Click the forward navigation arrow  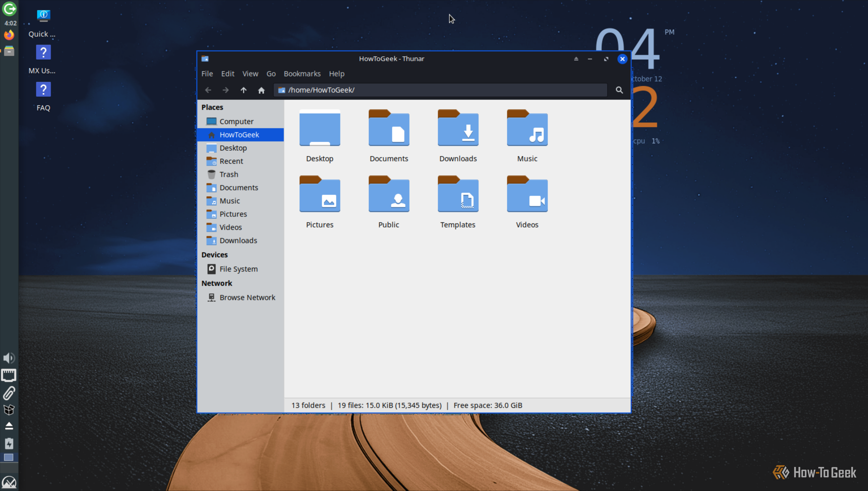[225, 90]
